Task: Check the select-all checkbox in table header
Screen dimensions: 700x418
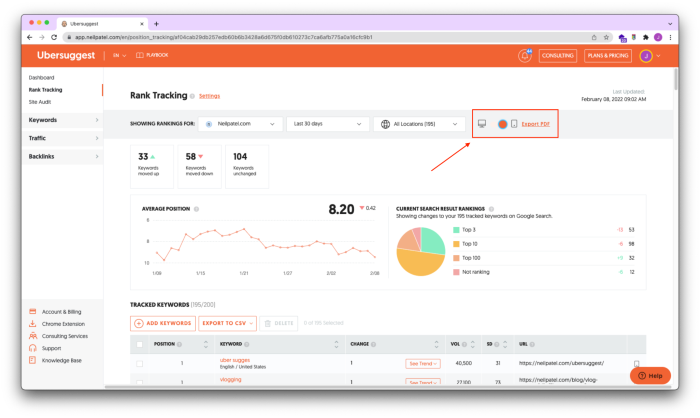Action: (x=140, y=344)
